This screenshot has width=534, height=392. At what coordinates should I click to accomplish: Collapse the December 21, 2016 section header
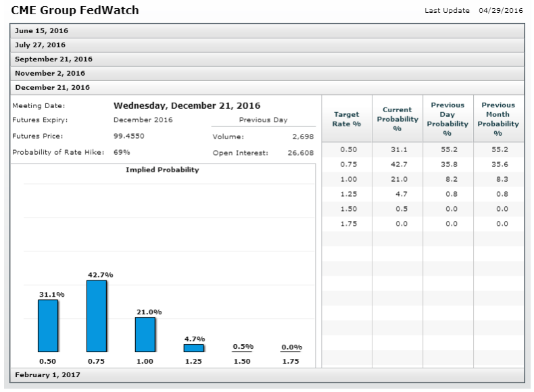coord(267,88)
